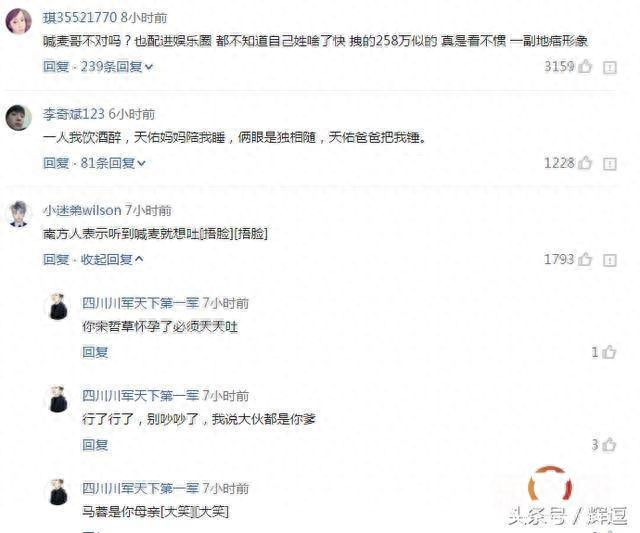Like the reply with 1 like

609,351
